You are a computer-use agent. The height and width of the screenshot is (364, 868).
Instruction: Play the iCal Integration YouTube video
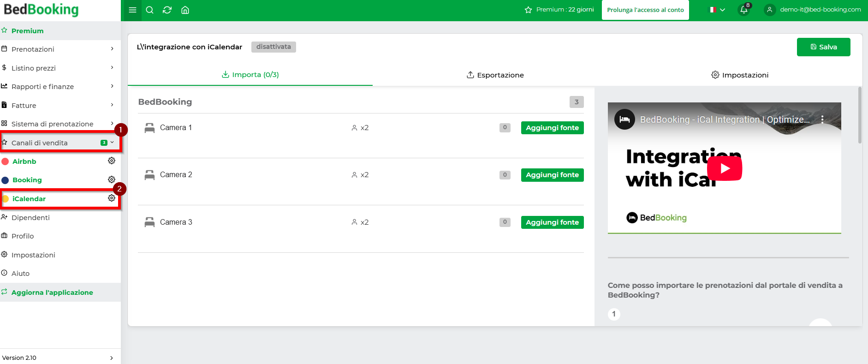(725, 168)
